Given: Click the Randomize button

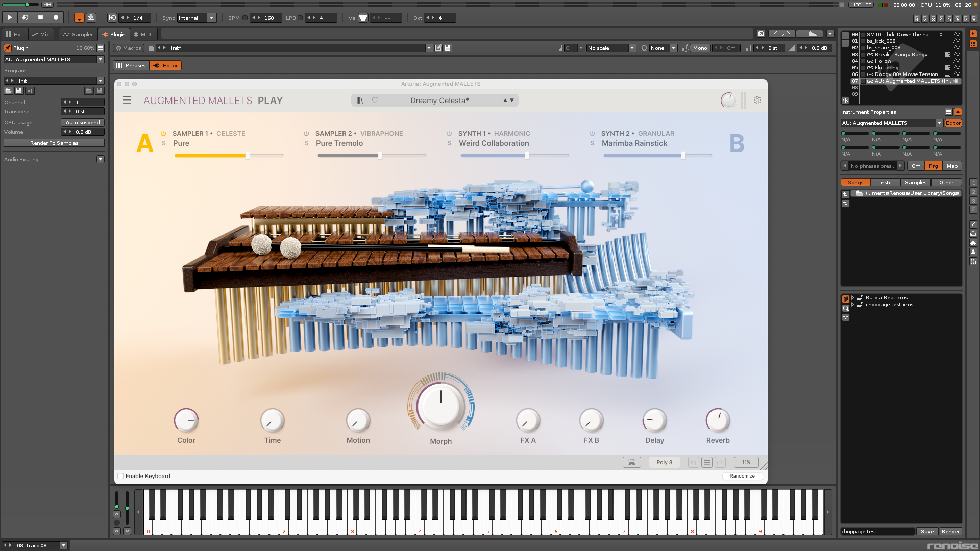Looking at the screenshot, I should point(742,476).
